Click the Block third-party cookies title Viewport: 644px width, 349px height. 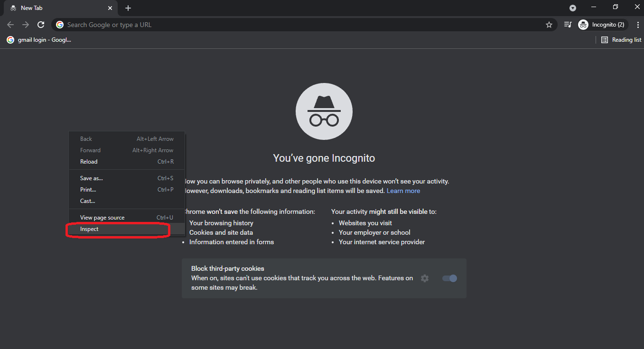point(228,268)
